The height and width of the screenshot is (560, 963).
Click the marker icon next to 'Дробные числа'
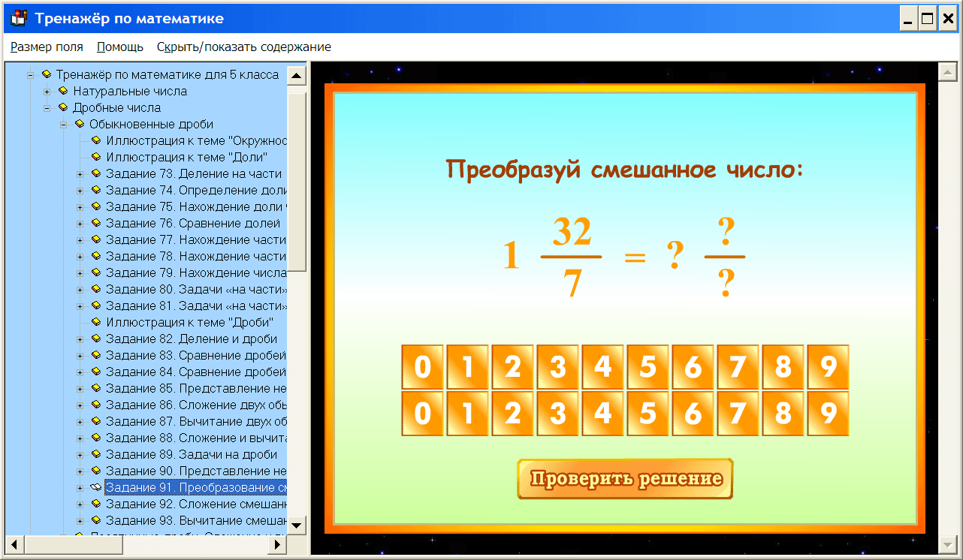(x=62, y=107)
